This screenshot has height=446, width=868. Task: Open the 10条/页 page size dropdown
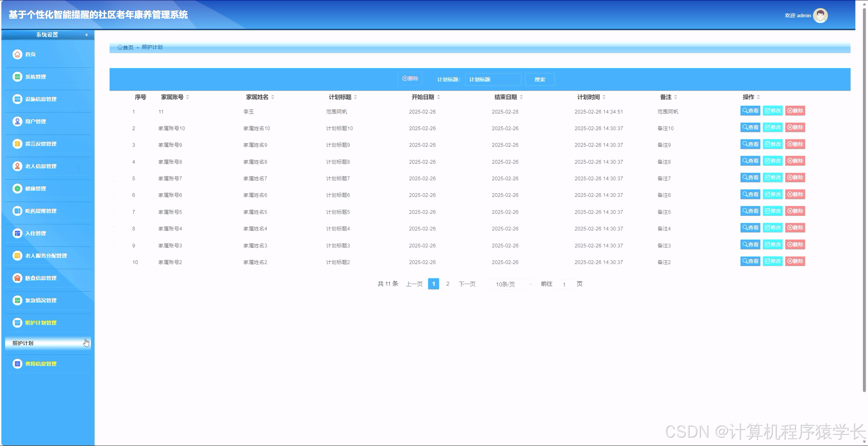click(x=509, y=284)
